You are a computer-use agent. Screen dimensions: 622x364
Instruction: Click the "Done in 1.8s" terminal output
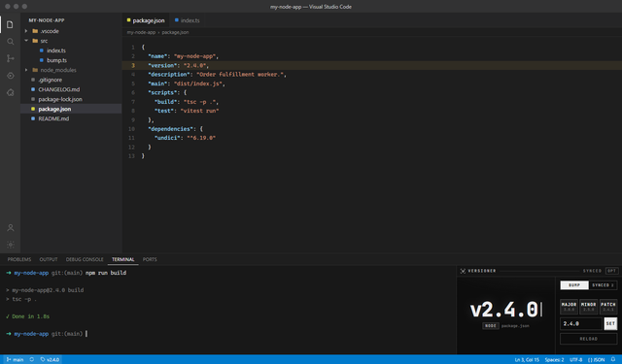click(28, 316)
